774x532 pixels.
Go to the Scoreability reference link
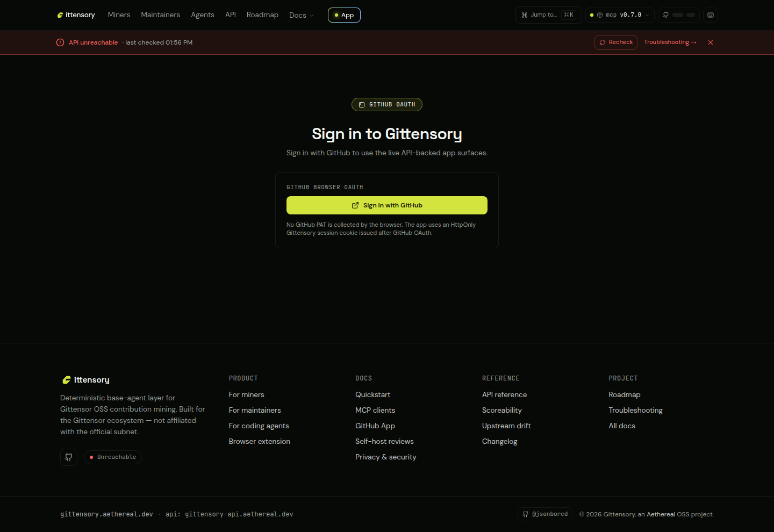(502, 411)
